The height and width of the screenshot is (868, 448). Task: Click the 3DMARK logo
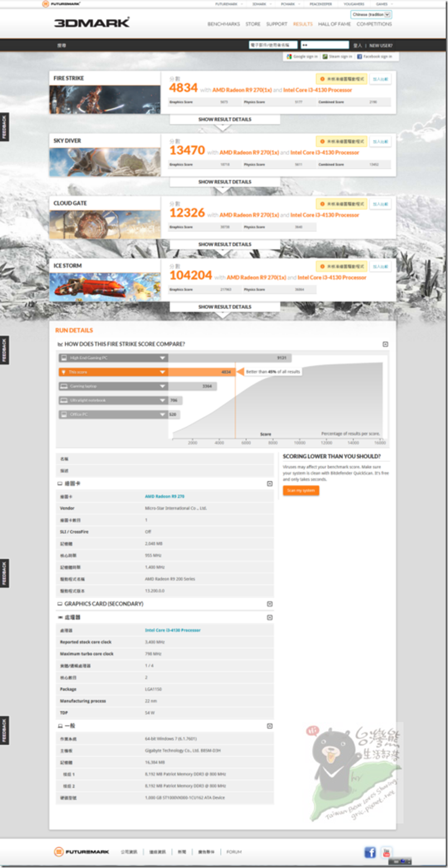pos(92,22)
